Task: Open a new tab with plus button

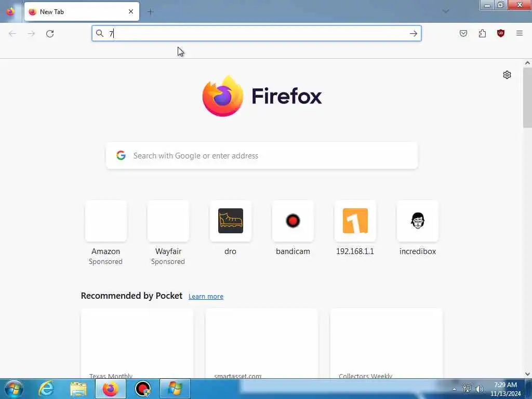Action: point(151,12)
